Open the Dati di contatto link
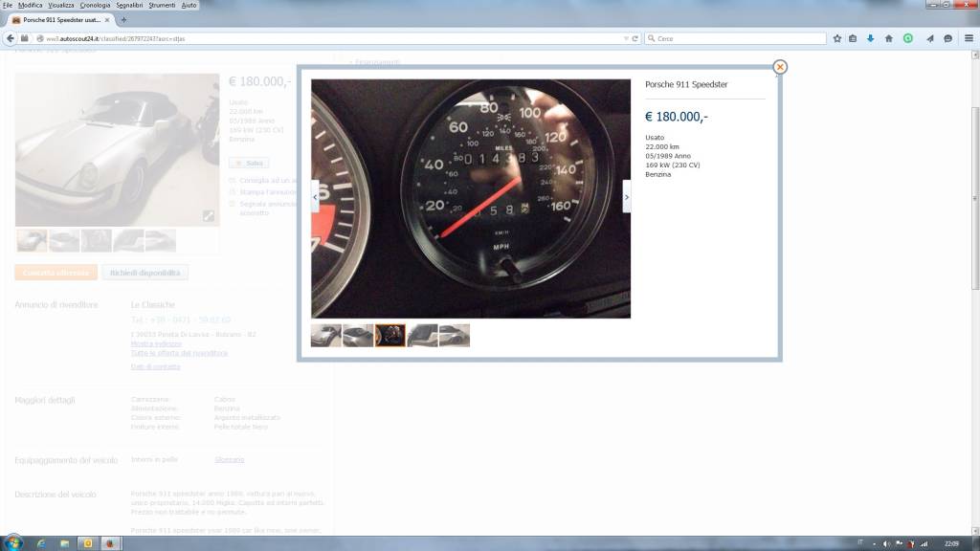Screen dimensions: 980x551 pos(156,366)
